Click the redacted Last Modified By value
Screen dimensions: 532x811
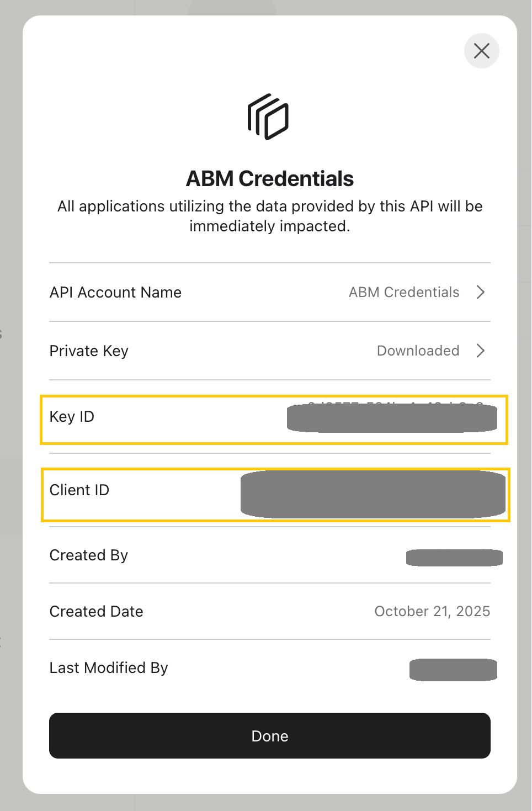tap(453, 670)
